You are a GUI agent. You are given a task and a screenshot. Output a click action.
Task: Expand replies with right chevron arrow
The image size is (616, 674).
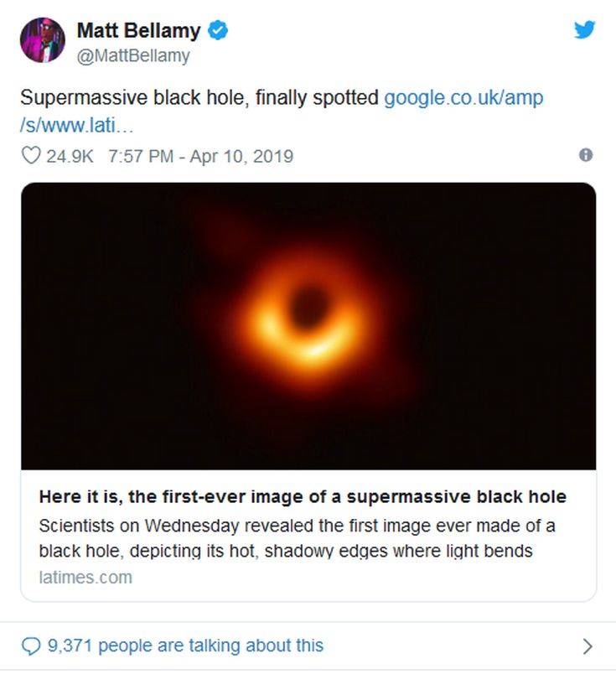click(587, 646)
